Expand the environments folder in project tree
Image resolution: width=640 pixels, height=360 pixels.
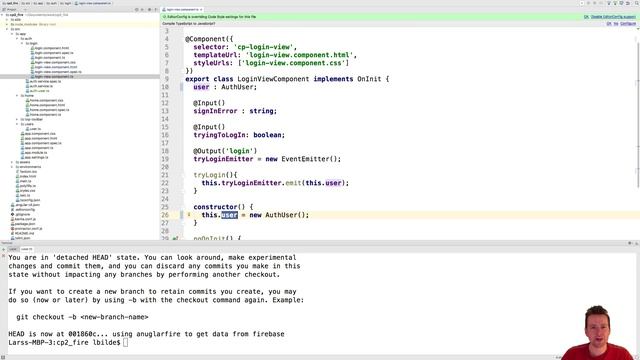12,167
